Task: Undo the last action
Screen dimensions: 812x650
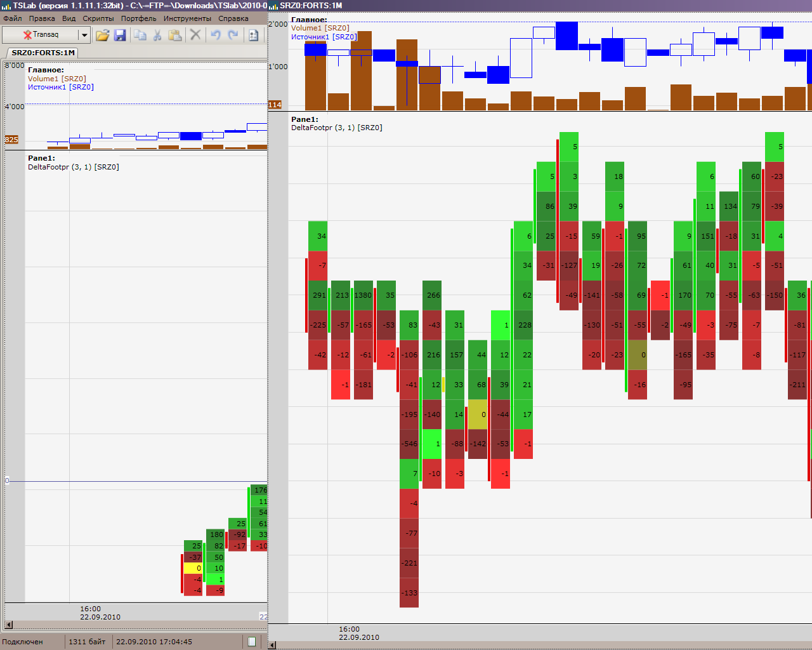Action: point(216,35)
